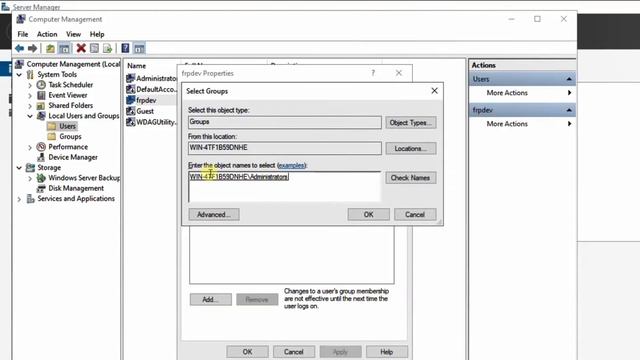Open More Actions under Users

(x=507, y=93)
